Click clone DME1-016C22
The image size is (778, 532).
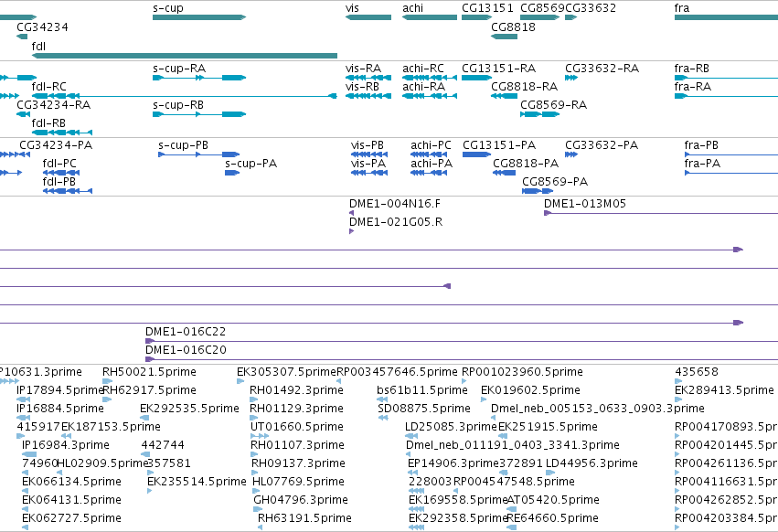[x=462, y=341]
